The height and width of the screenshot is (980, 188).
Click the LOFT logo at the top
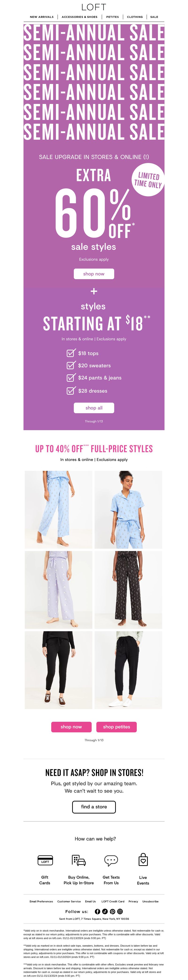[94, 7]
